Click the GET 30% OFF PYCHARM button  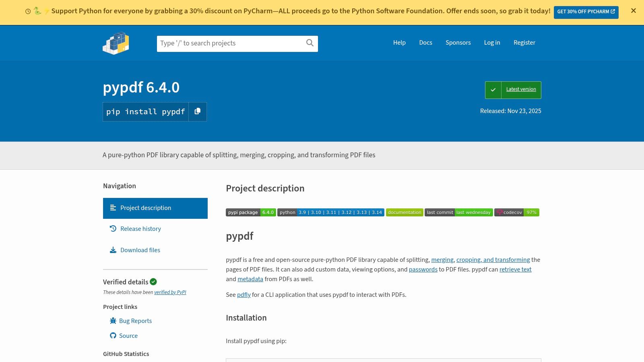tap(586, 12)
